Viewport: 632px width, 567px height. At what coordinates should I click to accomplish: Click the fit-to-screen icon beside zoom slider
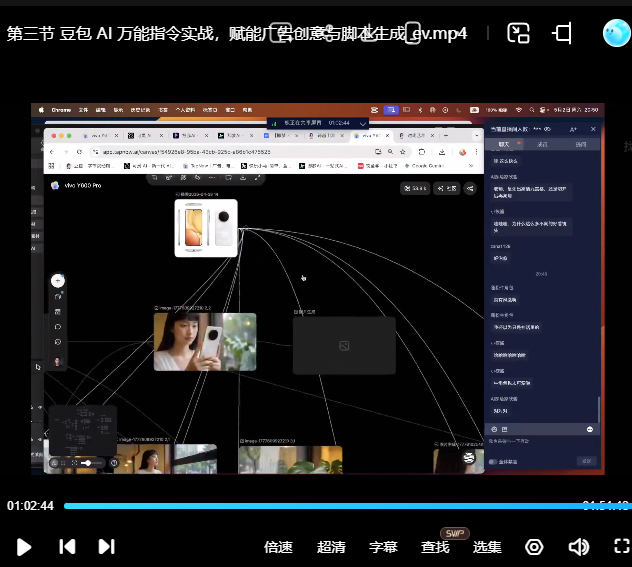click(74, 463)
